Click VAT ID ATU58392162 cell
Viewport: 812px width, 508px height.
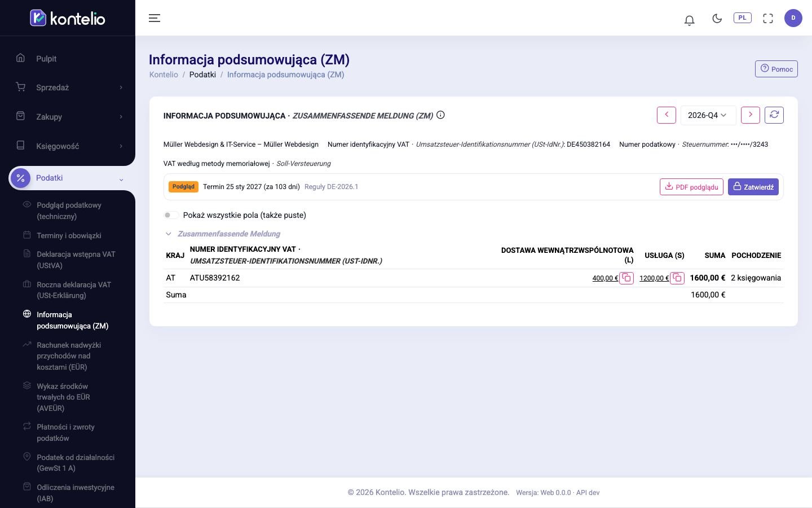click(x=215, y=278)
